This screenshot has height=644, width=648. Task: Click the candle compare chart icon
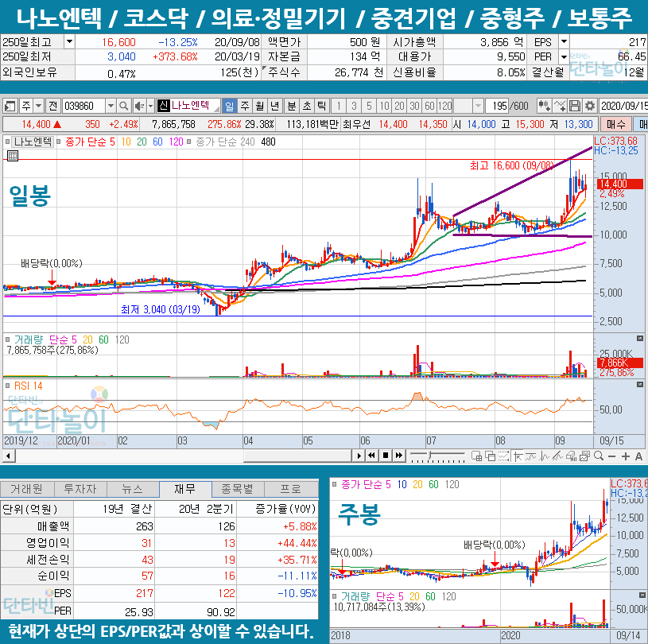[544, 107]
